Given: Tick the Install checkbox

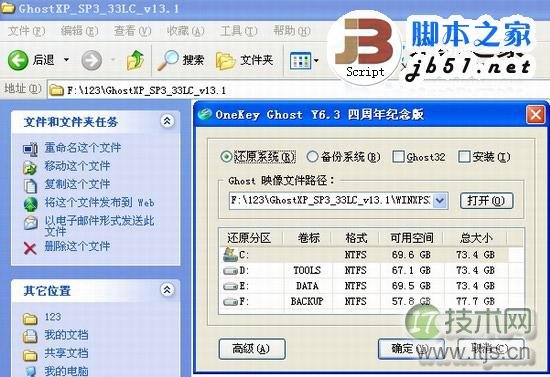Looking at the screenshot, I should (x=464, y=156).
